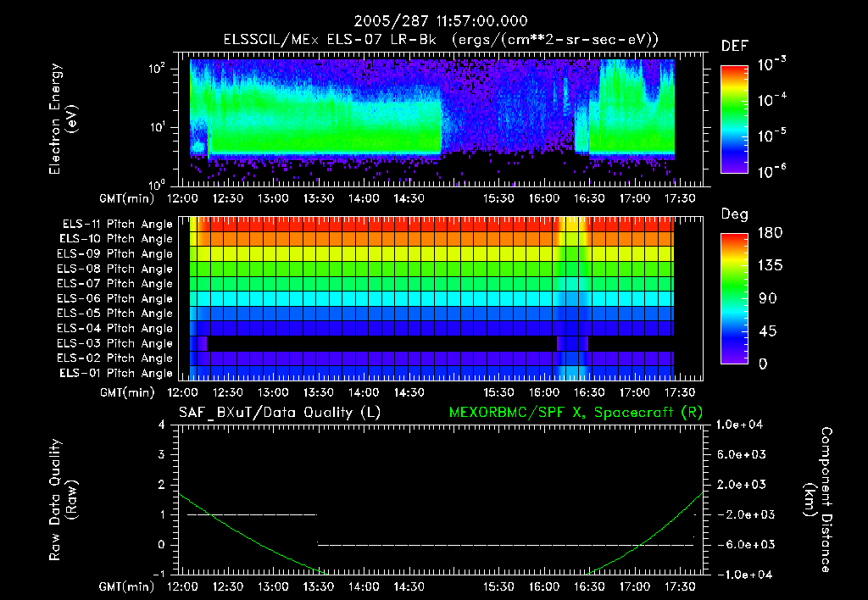The height and width of the screenshot is (600, 868).
Task: Click the Component Distance (km) axis title
Action: click(x=818, y=500)
